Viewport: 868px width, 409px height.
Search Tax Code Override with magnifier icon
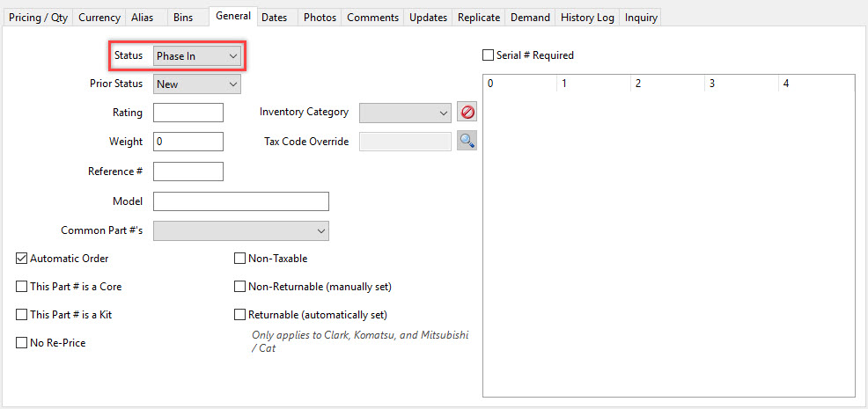(467, 141)
